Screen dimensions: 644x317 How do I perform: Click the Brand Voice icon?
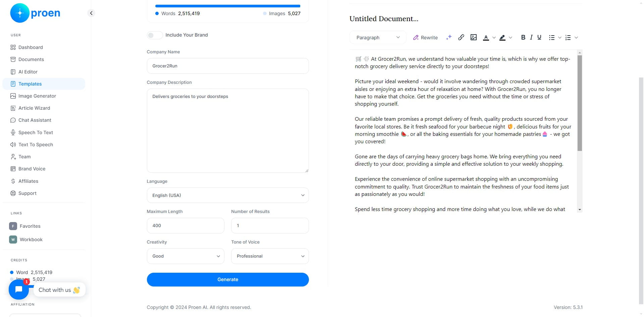coord(13,169)
